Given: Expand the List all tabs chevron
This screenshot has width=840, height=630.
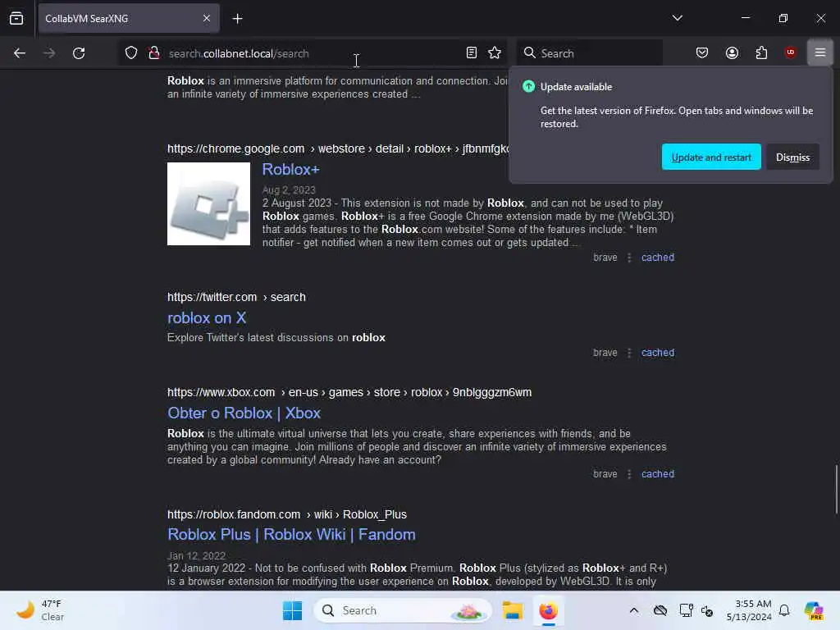Looking at the screenshot, I should [677, 18].
